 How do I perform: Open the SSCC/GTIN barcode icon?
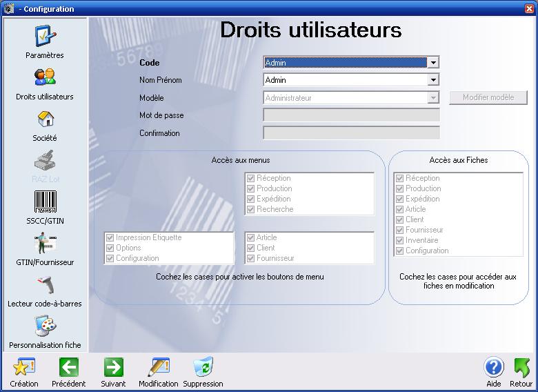pos(46,202)
